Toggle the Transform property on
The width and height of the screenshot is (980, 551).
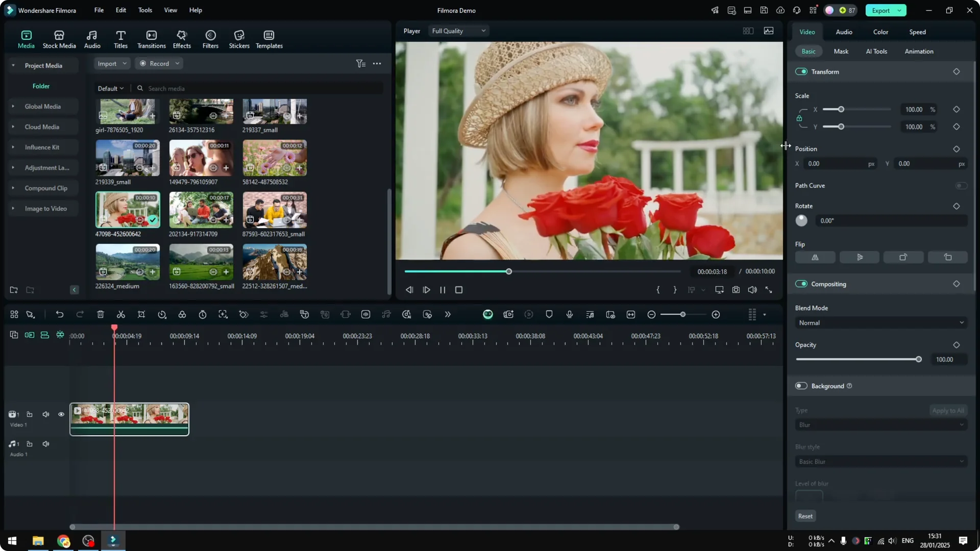pyautogui.click(x=801, y=71)
